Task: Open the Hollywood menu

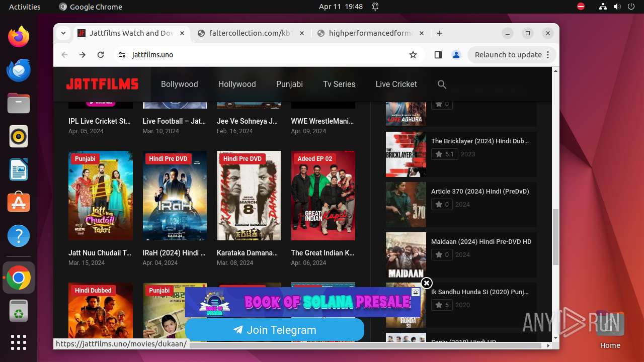Action: tap(237, 84)
